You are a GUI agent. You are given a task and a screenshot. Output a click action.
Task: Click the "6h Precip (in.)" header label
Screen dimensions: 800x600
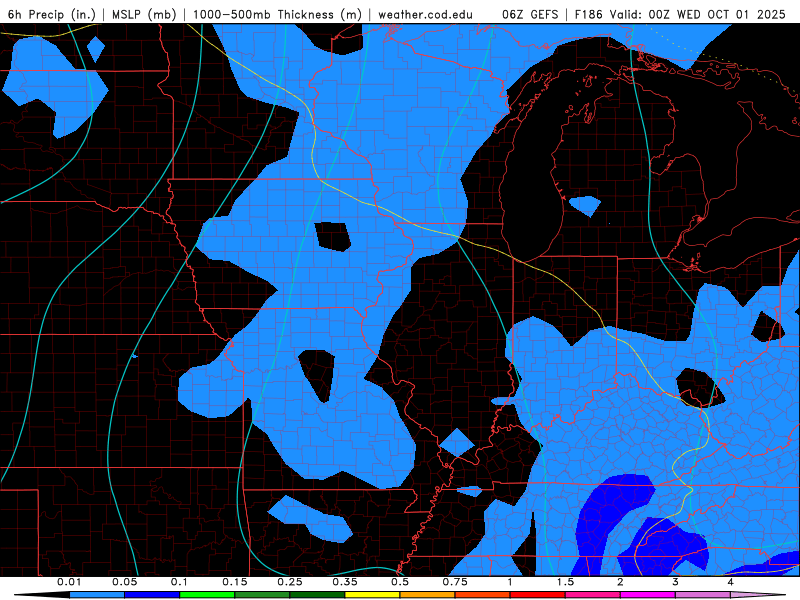(52, 14)
